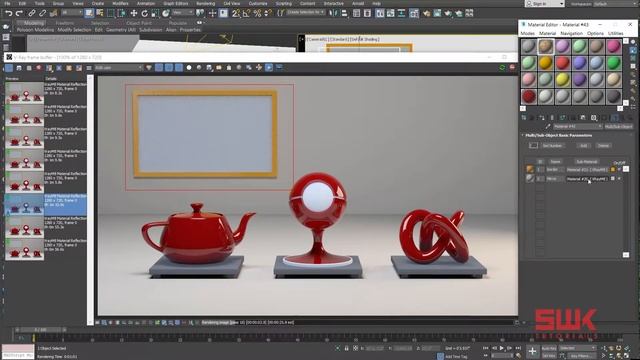
Task: Switch to the Object Paint ribbon tab
Action: 139,23
